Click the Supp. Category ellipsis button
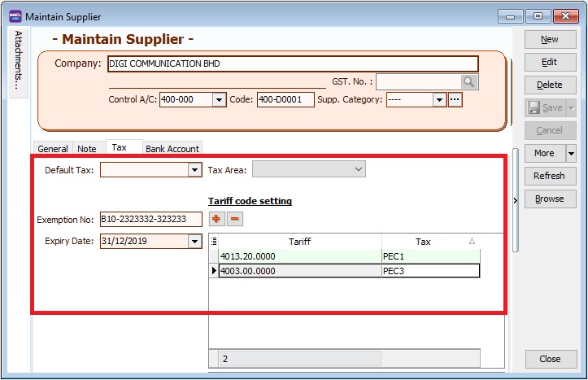The image size is (588, 380). coord(455,99)
